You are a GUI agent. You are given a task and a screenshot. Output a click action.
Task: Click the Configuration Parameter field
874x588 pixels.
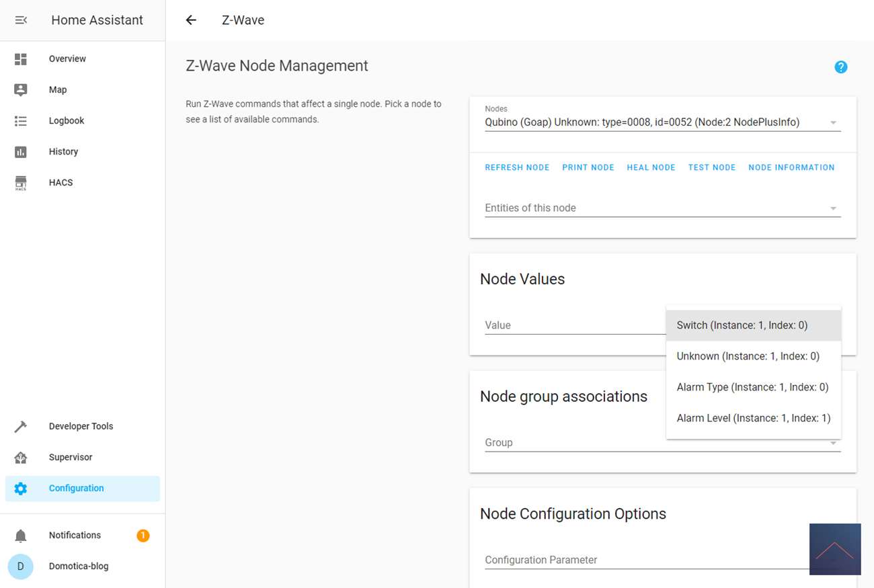click(x=645, y=560)
